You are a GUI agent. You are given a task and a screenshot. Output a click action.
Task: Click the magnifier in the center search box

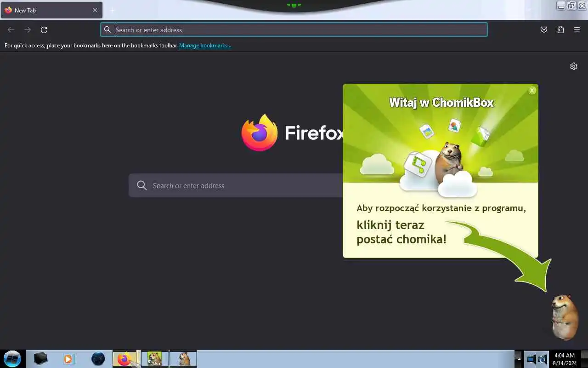pyautogui.click(x=142, y=185)
